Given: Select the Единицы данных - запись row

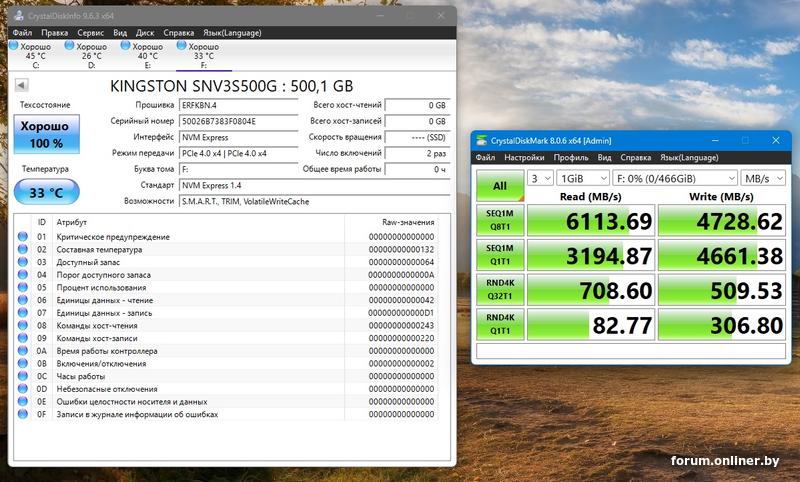Looking at the screenshot, I should pyautogui.click(x=226, y=313).
